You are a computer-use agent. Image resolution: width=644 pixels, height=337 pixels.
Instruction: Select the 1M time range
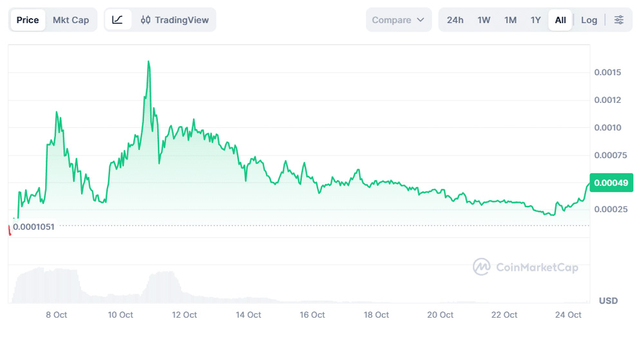pyautogui.click(x=511, y=20)
